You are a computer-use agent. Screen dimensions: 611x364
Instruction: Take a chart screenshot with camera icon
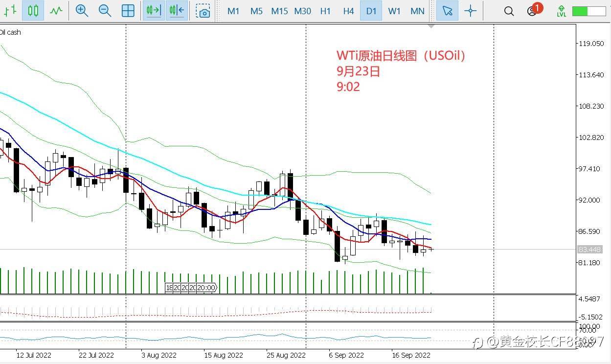[x=203, y=11]
